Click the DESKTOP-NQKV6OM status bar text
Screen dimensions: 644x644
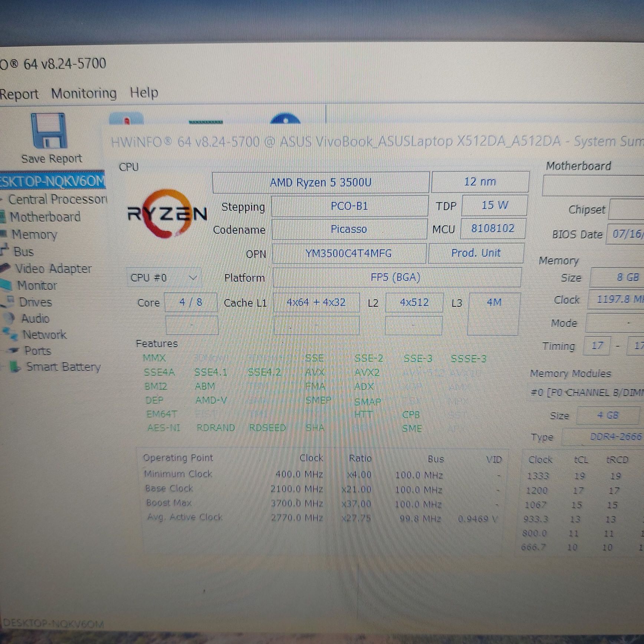[53, 623]
